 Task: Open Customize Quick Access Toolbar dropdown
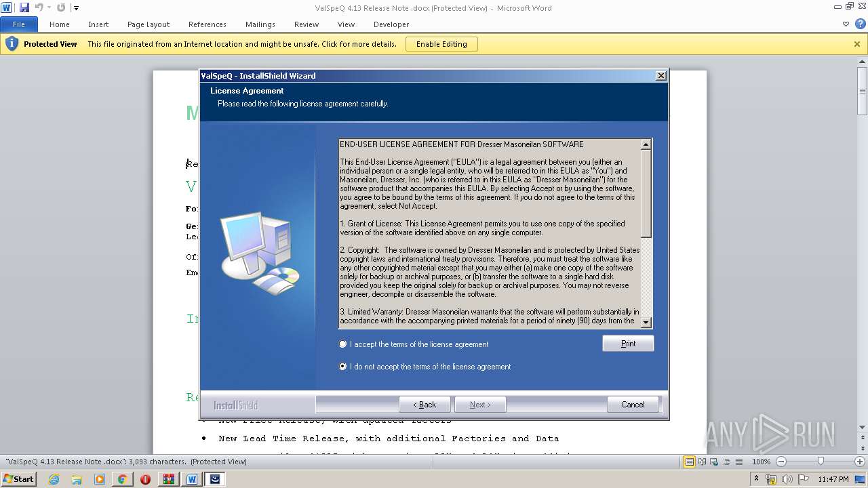tap(76, 8)
